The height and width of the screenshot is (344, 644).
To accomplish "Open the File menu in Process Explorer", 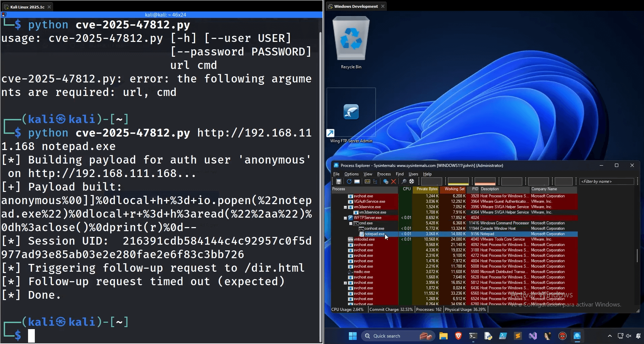I will click(x=336, y=174).
